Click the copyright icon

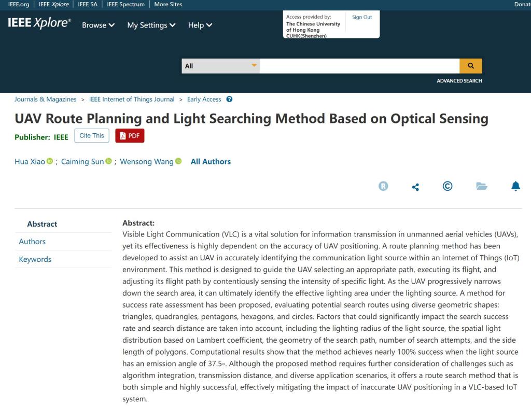(x=448, y=187)
